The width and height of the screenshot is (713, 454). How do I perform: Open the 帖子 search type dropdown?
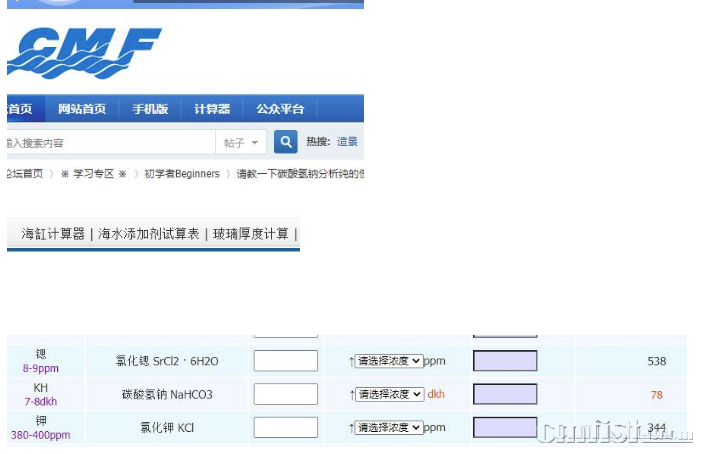(x=241, y=143)
